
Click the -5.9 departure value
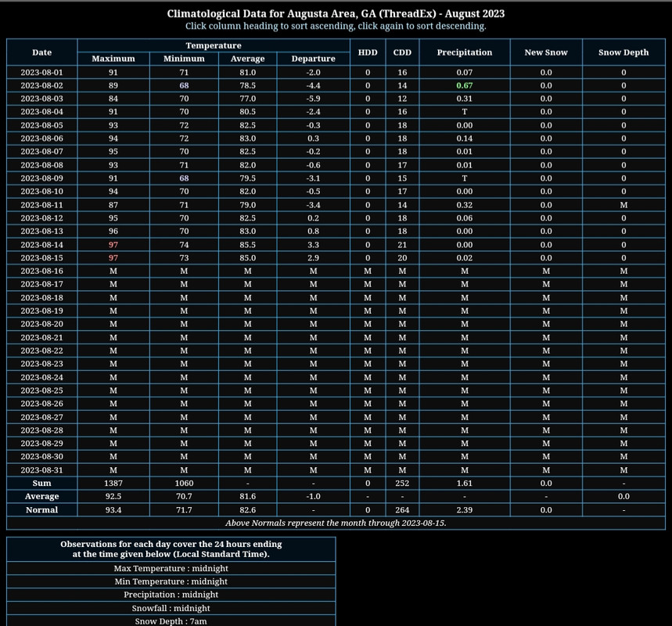[x=313, y=99]
